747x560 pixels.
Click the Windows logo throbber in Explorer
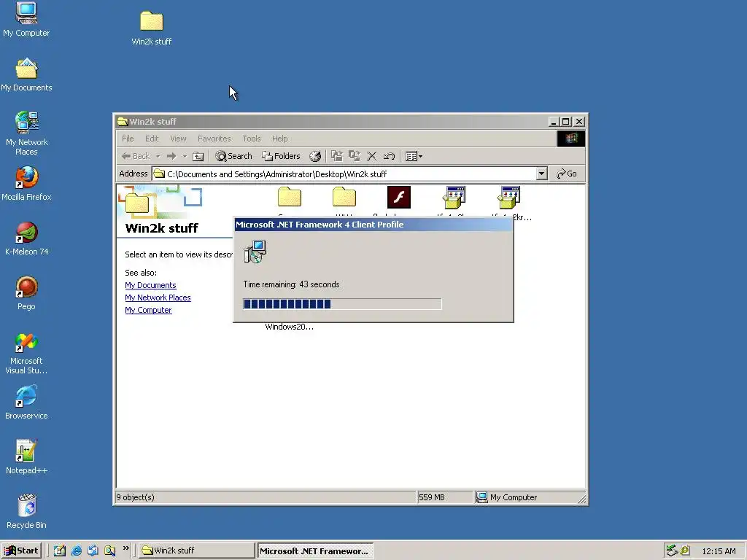(x=570, y=139)
